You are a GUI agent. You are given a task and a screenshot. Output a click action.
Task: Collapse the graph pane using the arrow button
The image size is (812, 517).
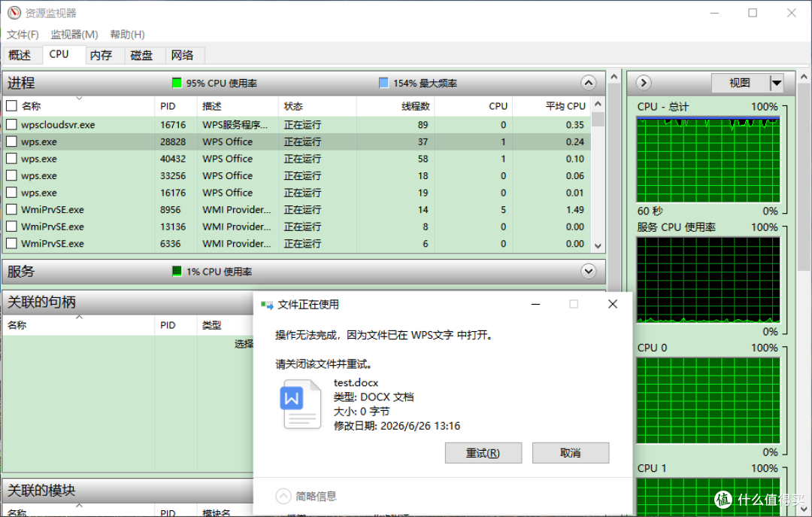tap(643, 83)
